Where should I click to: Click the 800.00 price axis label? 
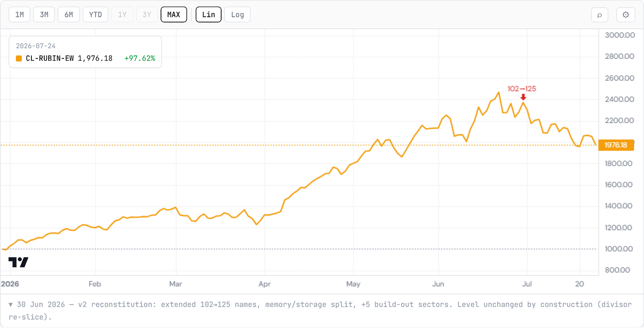click(618, 270)
